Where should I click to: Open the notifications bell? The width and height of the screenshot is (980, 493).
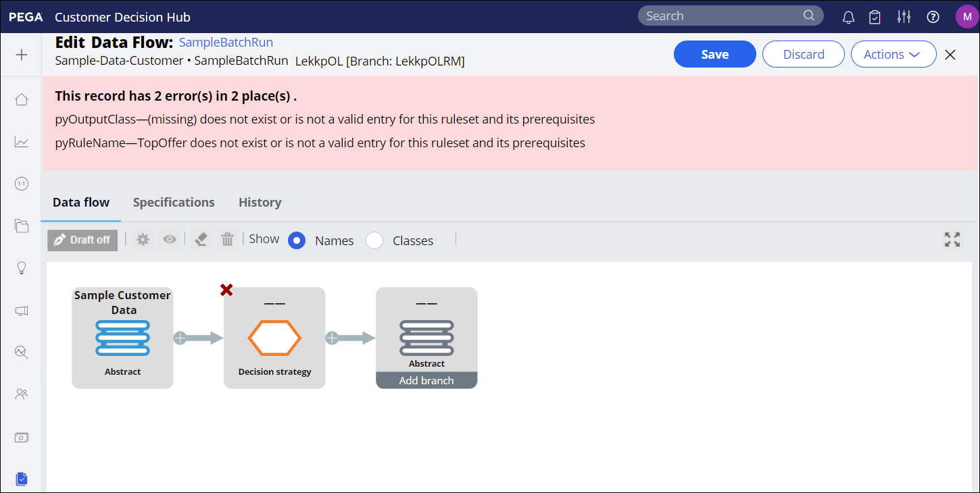[x=849, y=17]
